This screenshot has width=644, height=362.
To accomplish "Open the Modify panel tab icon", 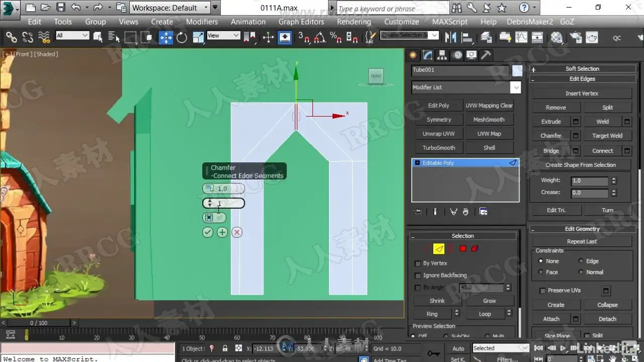I will (428, 55).
